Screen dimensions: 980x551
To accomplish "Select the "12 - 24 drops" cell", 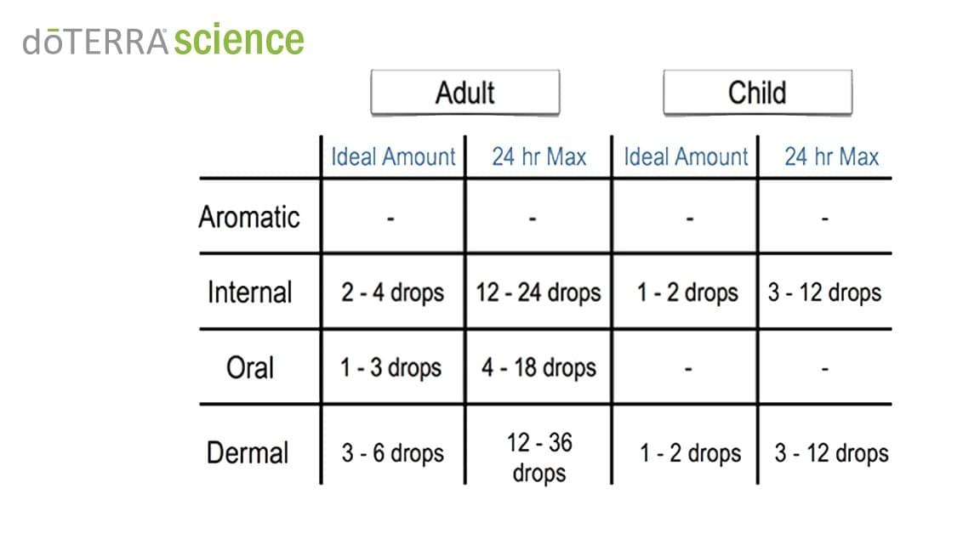I will pyautogui.click(x=538, y=293).
